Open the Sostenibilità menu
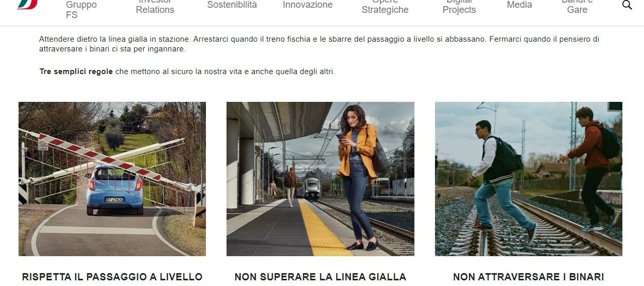This screenshot has width=644, height=286. [x=232, y=5]
